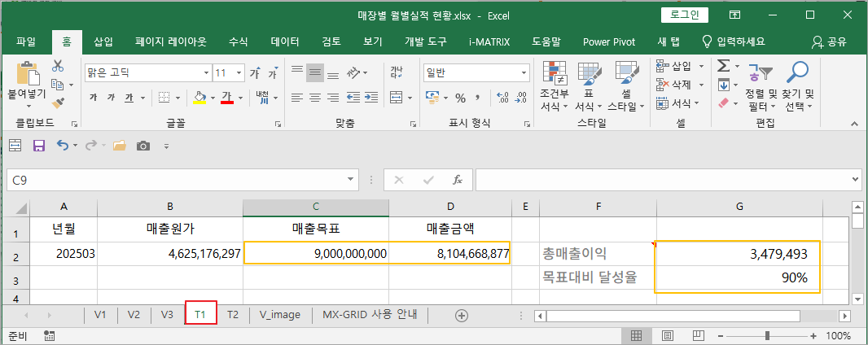Click the Find & Select magnifier icon
The height and width of the screenshot is (345, 868).
pos(799,75)
